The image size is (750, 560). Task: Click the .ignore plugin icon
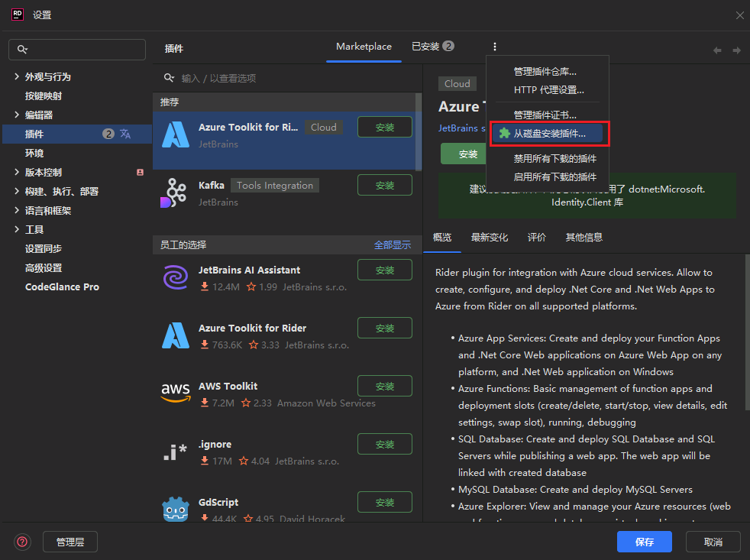(175, 452)
